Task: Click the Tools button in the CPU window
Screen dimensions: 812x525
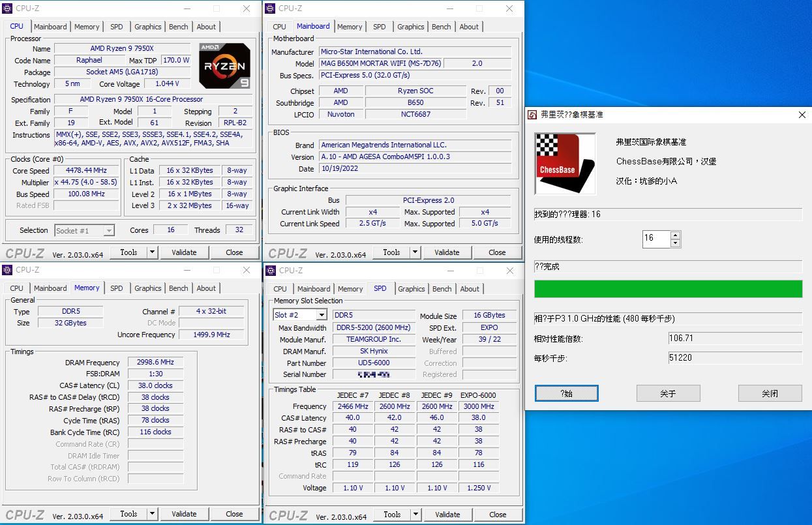Action: (128, 252)
